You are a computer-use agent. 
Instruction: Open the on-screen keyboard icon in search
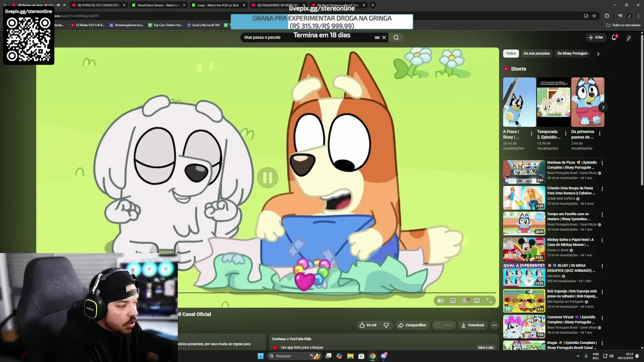tap(377, 37)
